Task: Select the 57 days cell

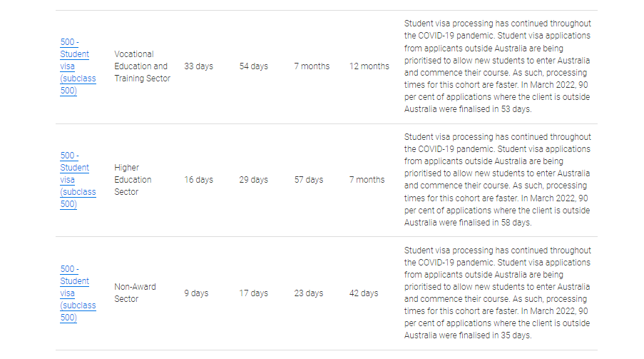Action: pyautogui.click(x=308, y=180)
